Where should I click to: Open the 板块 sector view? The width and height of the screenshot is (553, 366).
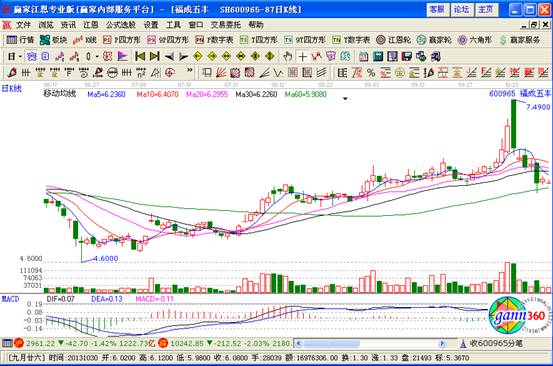coord(53,40)
